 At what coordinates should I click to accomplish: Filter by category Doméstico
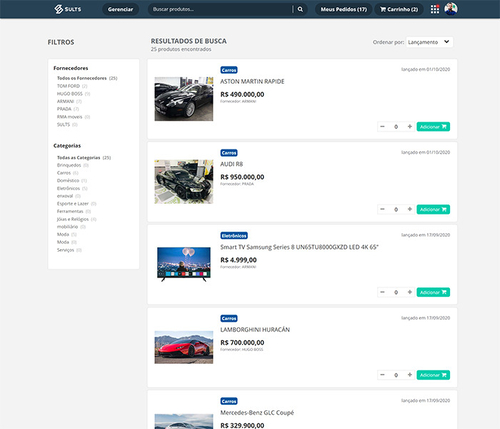(x=72, y=180)
